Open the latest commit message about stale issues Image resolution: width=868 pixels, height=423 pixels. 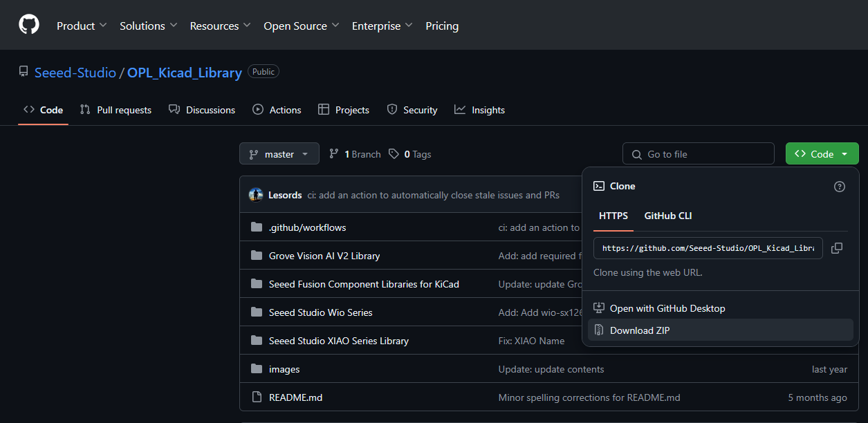click(x=434, y=195)
